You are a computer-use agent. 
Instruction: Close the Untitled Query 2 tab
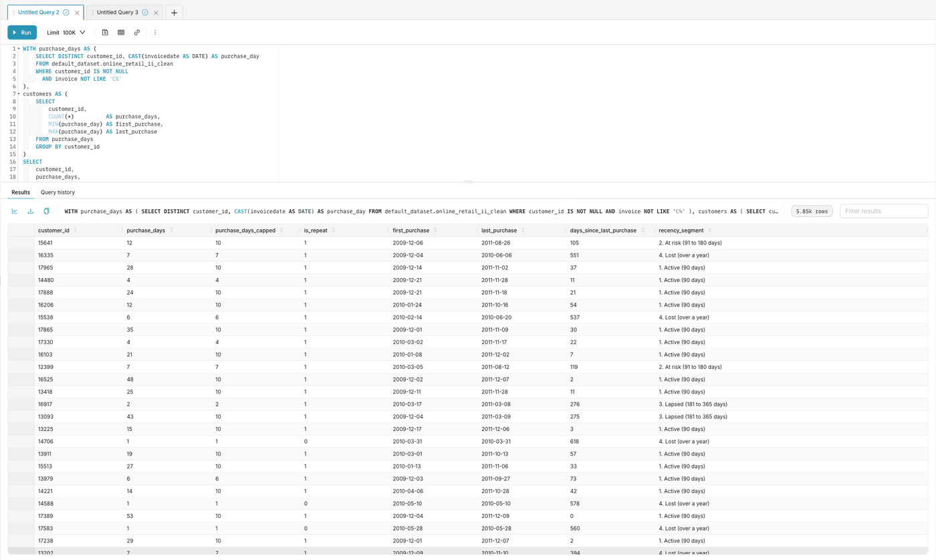[76, 13]
